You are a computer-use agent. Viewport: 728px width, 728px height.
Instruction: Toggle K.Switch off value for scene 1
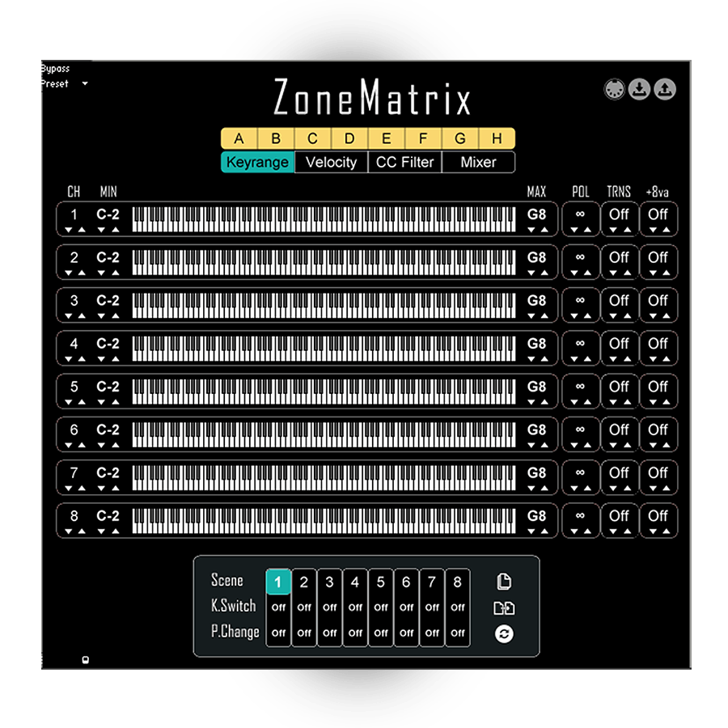point(278,607)
